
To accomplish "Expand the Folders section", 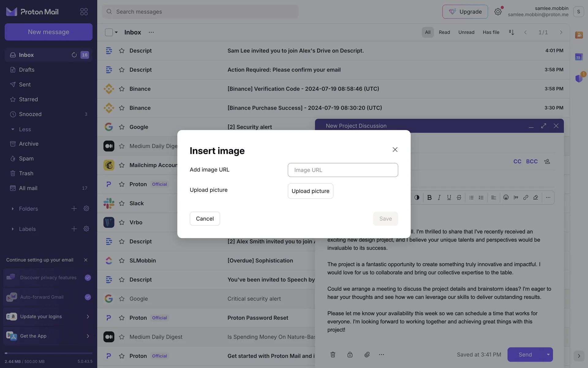I will pos(13,209).
